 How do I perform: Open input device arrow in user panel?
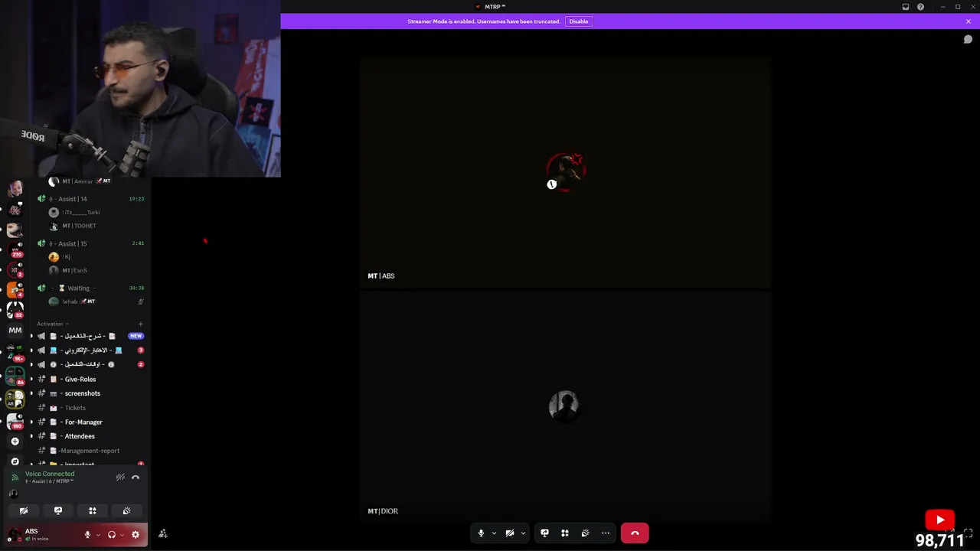[98, 535]
